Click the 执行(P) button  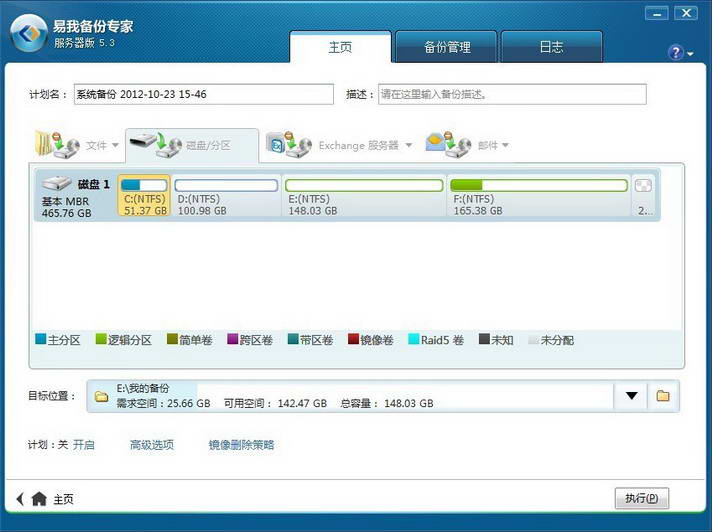pyautogui.click(x=642, y=498)
